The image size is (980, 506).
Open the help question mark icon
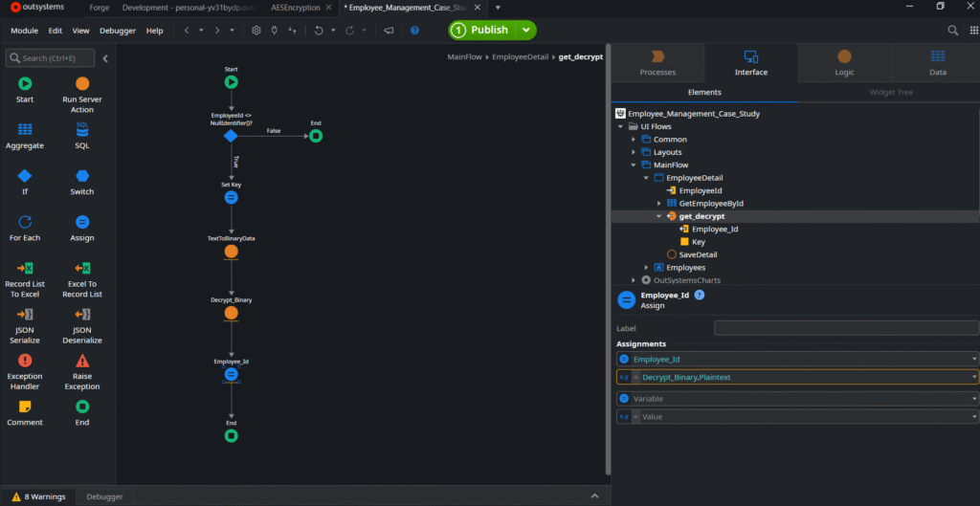pyautogui.click(x=415, y=31)
